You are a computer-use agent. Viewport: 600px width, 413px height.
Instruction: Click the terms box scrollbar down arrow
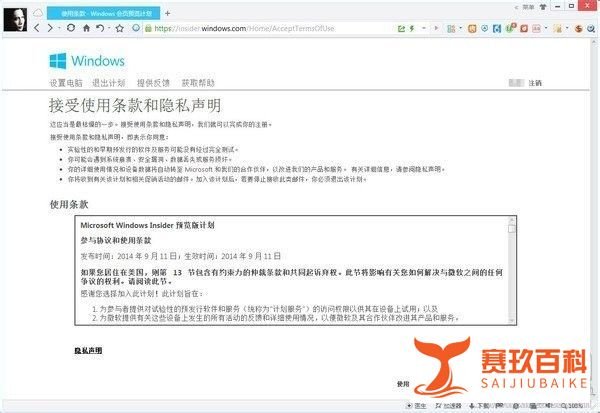511,321
